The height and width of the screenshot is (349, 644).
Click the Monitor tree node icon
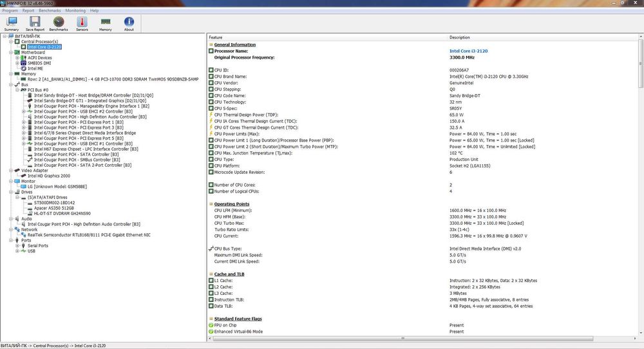click(17, 181)
